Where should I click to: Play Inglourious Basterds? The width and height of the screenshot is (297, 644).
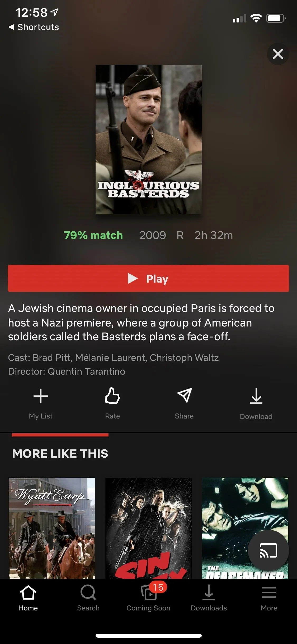click(148, 278)
